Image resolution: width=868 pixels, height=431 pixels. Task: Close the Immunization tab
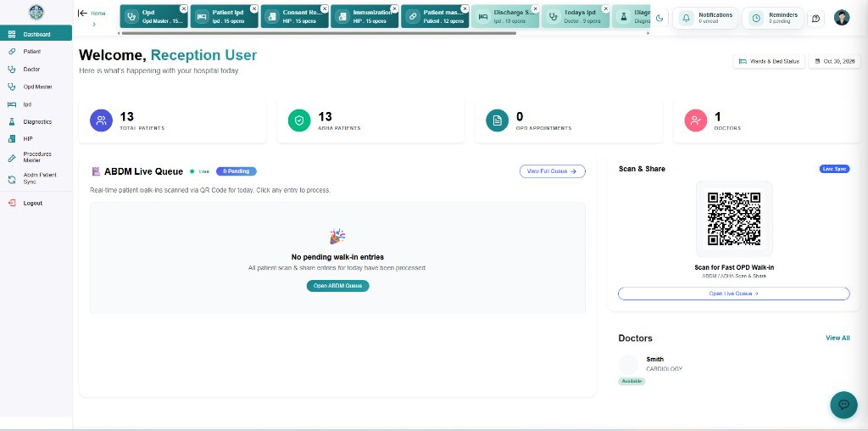(395, 8)
